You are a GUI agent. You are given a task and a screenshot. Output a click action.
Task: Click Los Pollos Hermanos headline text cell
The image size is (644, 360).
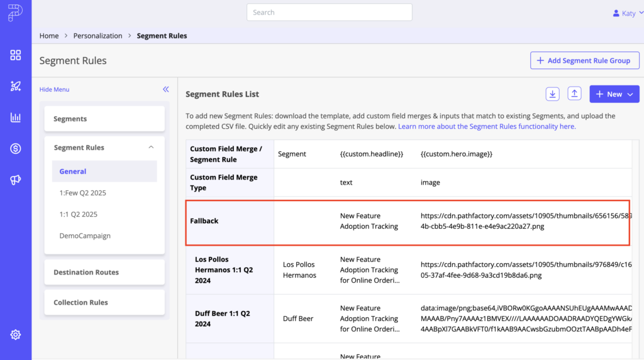(x=370, y=270)
